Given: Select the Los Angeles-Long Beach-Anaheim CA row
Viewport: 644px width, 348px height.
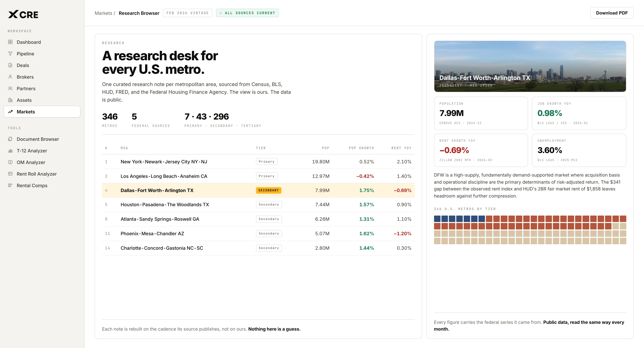Looking at the screenshot, I should click(258, 176).
